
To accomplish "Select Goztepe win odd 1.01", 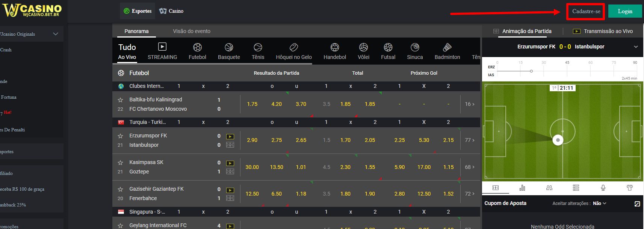I will (301, 167).
